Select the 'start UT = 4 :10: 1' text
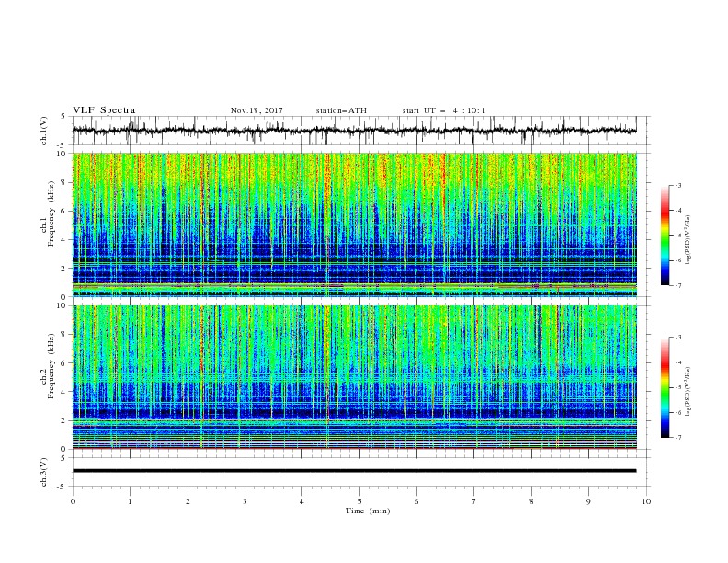 pyautogui.click(x=444, y=110)
